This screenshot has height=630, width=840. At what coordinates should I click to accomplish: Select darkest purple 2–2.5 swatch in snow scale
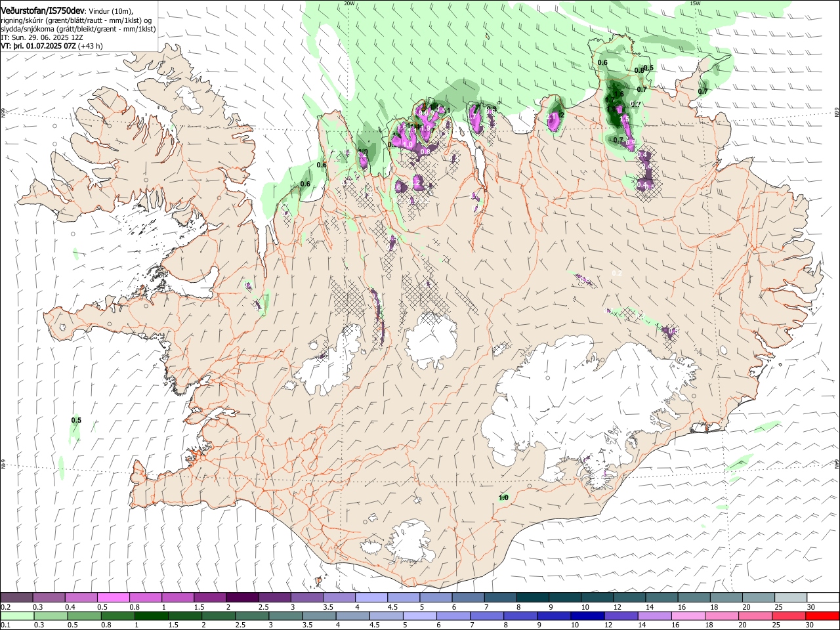click(242, 598)
